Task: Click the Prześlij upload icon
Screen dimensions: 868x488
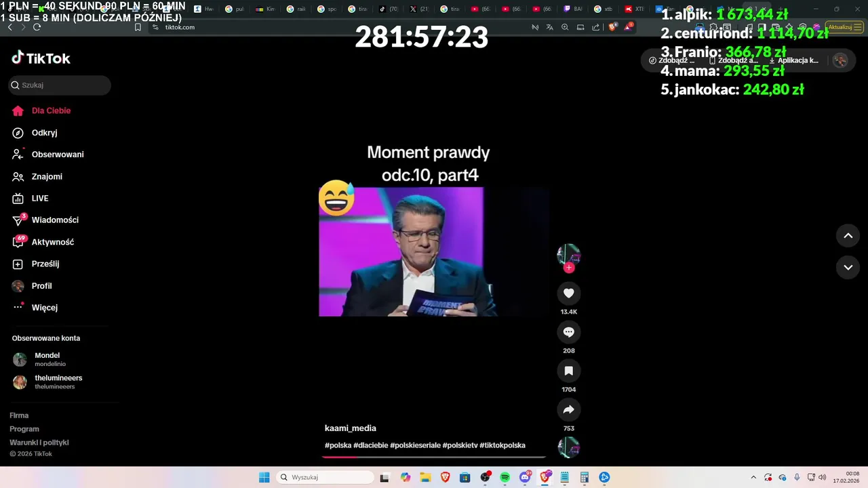Action: coord(18,264)
